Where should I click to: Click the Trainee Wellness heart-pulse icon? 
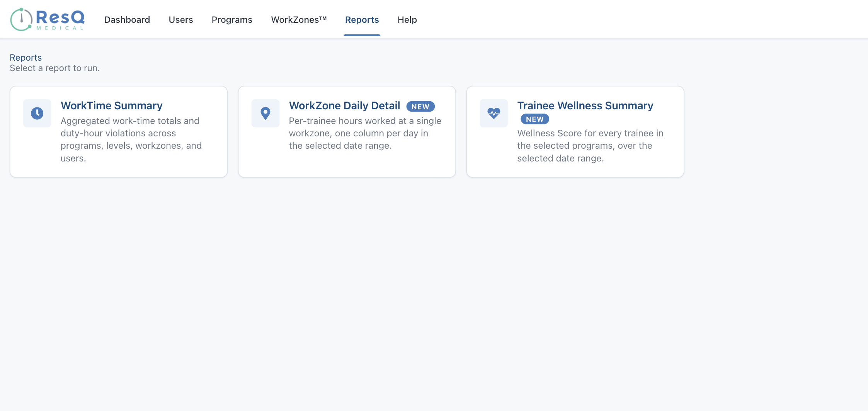pos(494,113)
